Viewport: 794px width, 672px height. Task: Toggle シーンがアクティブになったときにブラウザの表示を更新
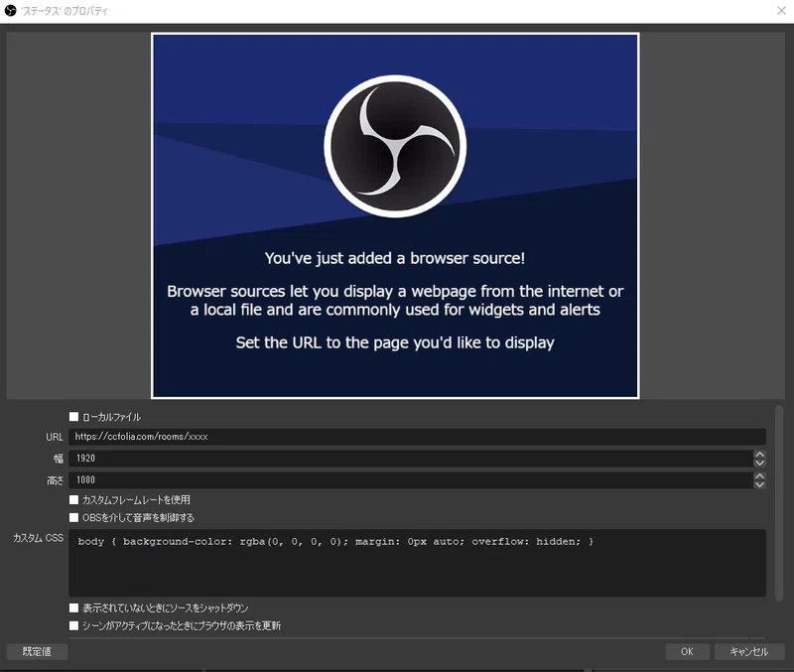click(x=73, y=626)
